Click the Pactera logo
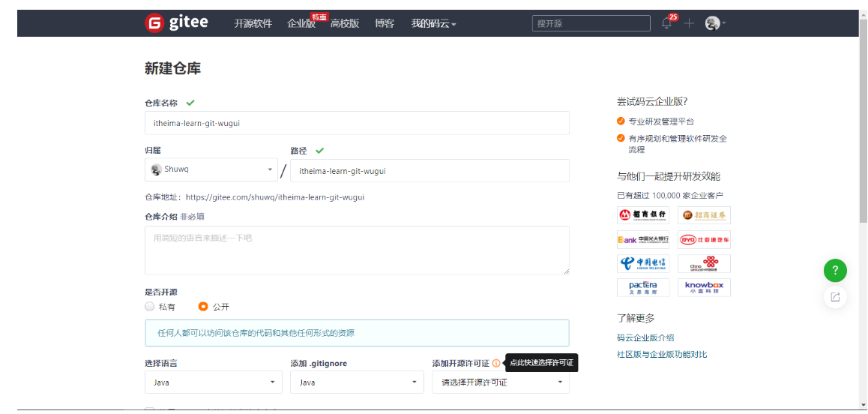 (643, 287)
